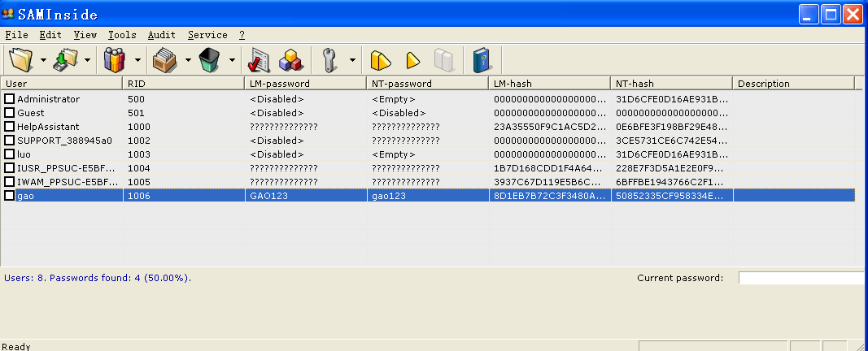Image resolution: width=868 pixels, height=351 pixels.
Task: Click the export to disk icon
Action: pyautogui.click(x=66, y=59)
